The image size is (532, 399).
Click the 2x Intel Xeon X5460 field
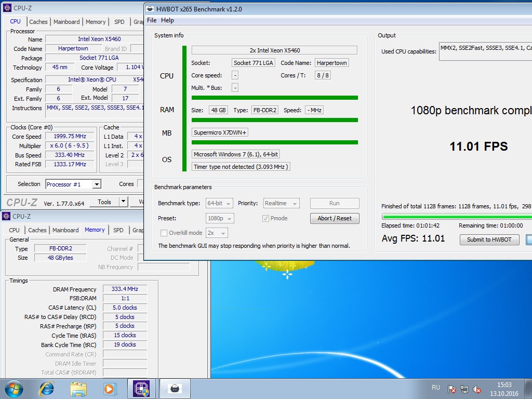[x=274, y=50]
